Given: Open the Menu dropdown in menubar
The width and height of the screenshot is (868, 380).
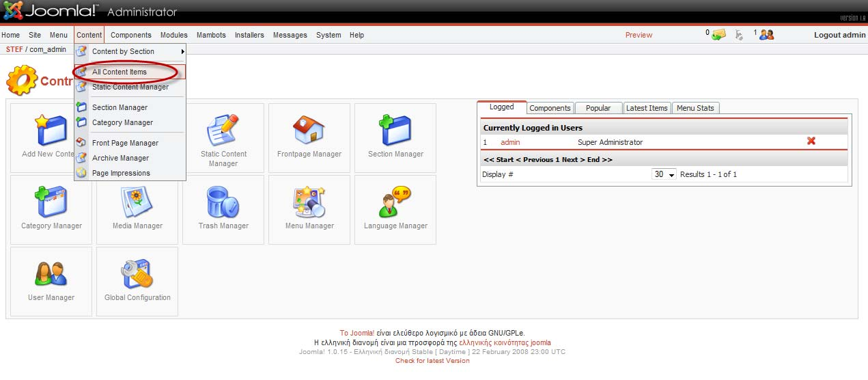Looking at the screenshot, I should (59, 35).
